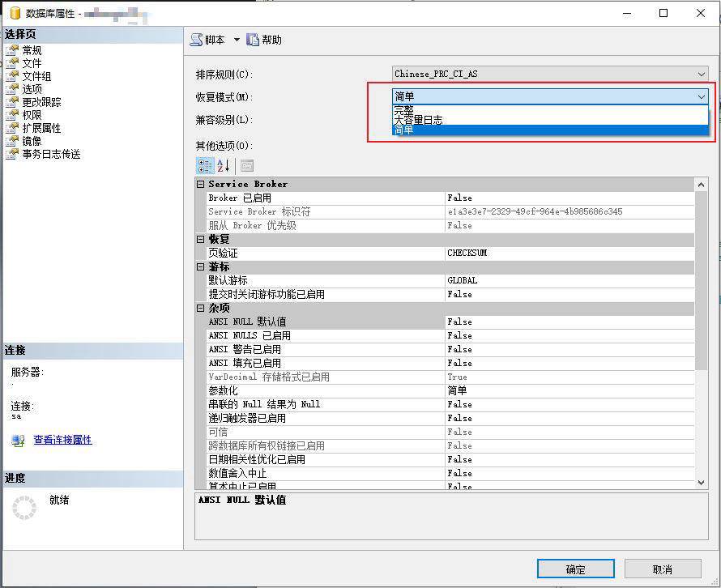Select the 参数化 property row
This screenshot has height=588, width=721.
click(450, 391)
